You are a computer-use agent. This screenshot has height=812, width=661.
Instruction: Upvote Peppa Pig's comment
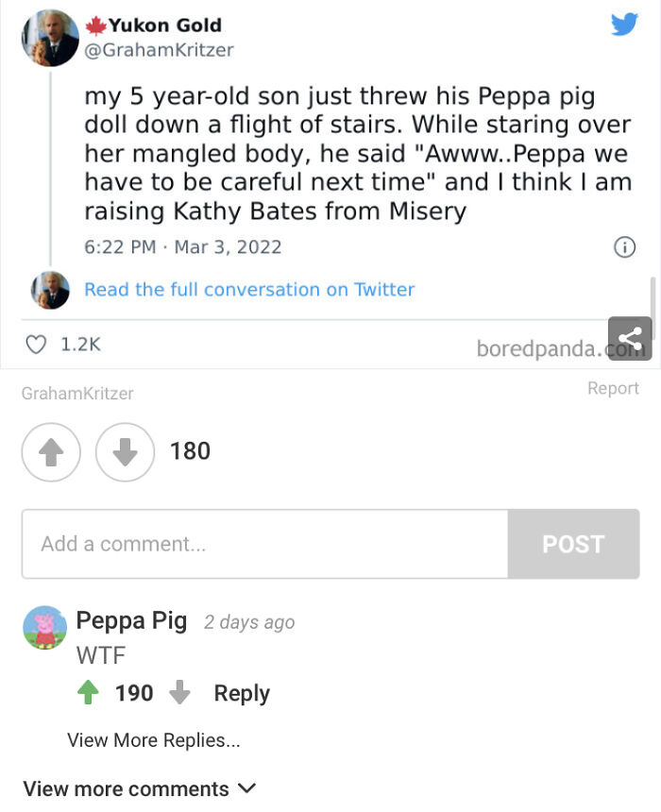(x=88, y=693)
